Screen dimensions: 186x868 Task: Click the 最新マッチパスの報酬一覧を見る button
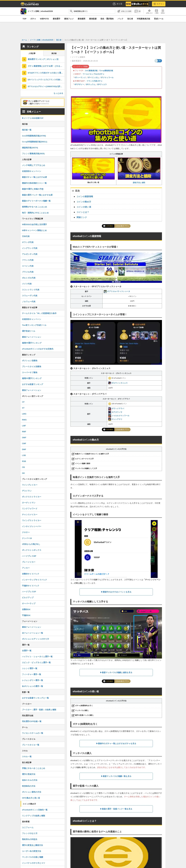coord(116,776)
